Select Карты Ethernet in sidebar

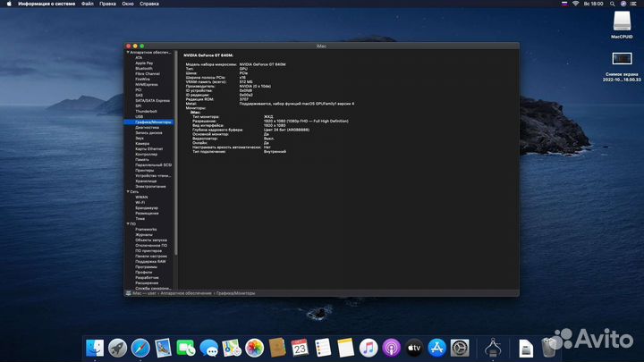coord(149,149)
